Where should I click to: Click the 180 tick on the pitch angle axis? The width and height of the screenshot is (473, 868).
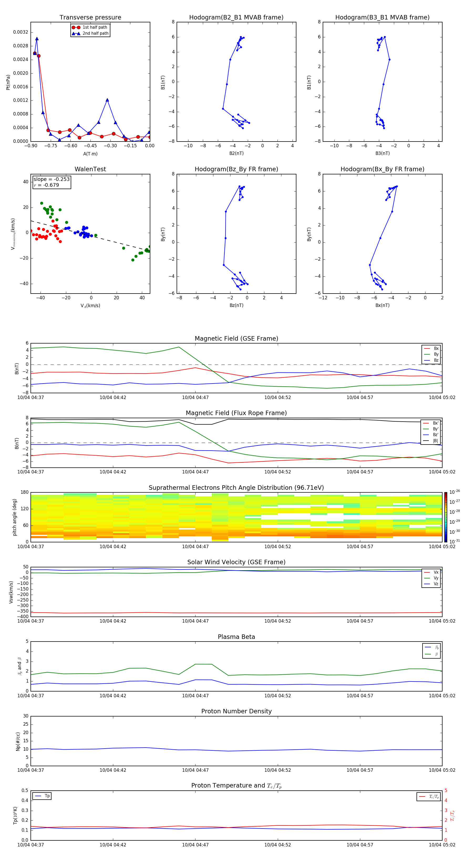point(25,492)
